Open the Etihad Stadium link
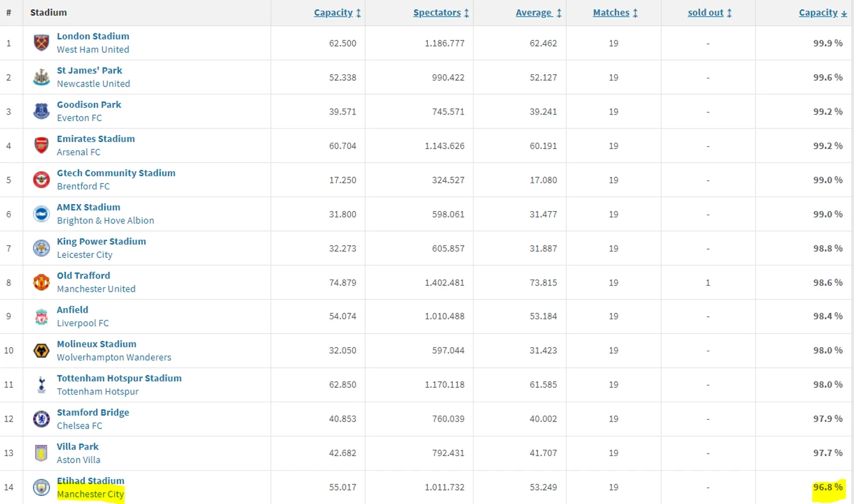 [x=91, y=481]
